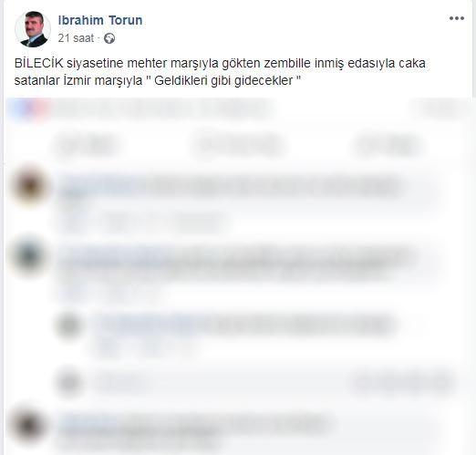Visit the Ibrahim Torun profile name link
Image resolution: width=476 pixels, height=455 pixels.
pos(100,20)
